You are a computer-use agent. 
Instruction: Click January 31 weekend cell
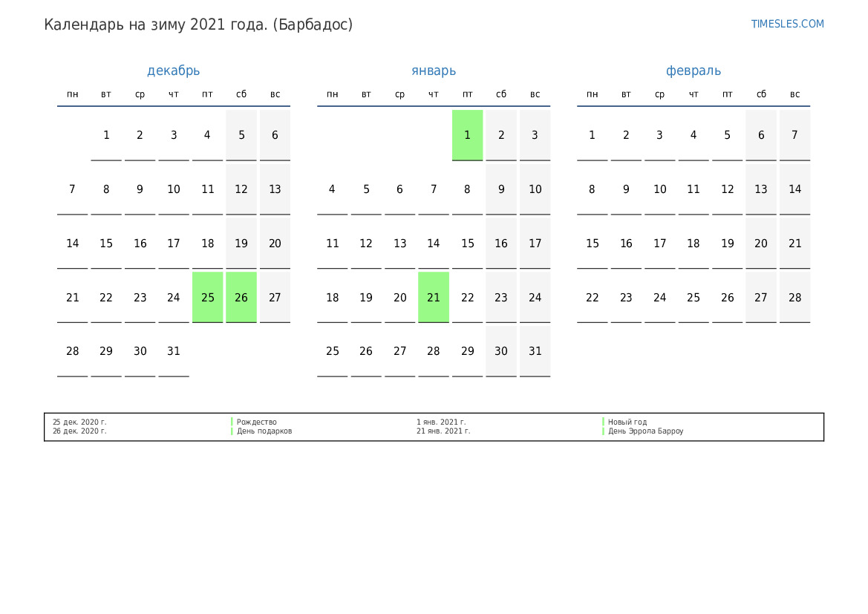(535, 351)
